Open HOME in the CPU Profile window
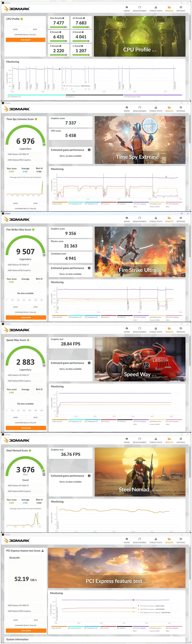 click(127, 9)
